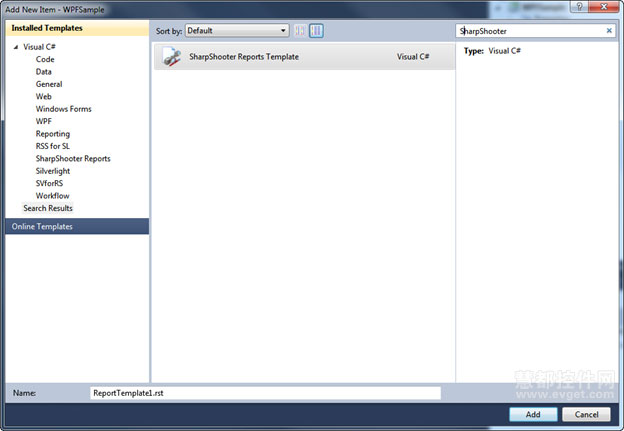Select SharpShooter Reports Template item
Image resolution: width=624 pixels, height=431 pixels.
(x=304, y=57)
